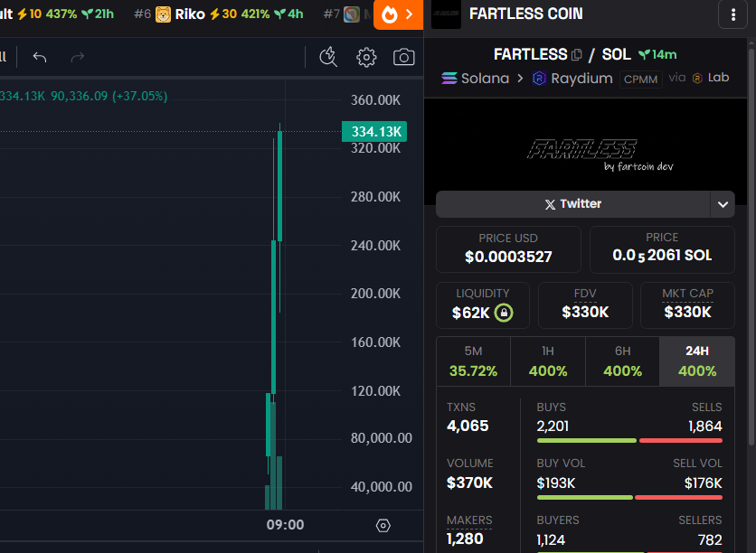Click the price 0.0₅2061 SOL box
Viewport: 756px width, 553px height.
[x=662, y=249]
